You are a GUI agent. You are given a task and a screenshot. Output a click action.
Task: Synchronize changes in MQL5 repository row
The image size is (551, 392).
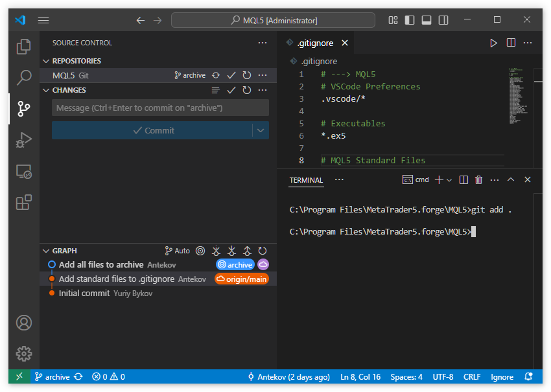[216, 75]
